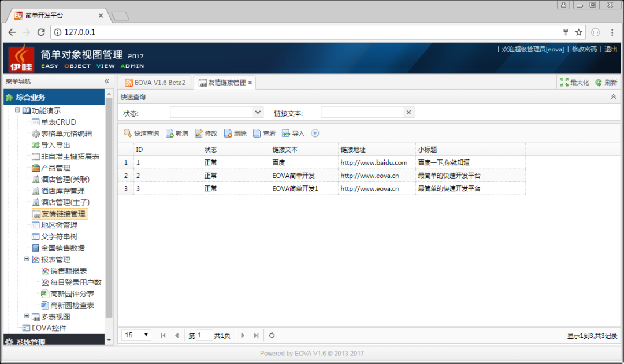Click the 修改 edit record icon
The width and height of the screenshot is (624, 364).
(199, 133)
